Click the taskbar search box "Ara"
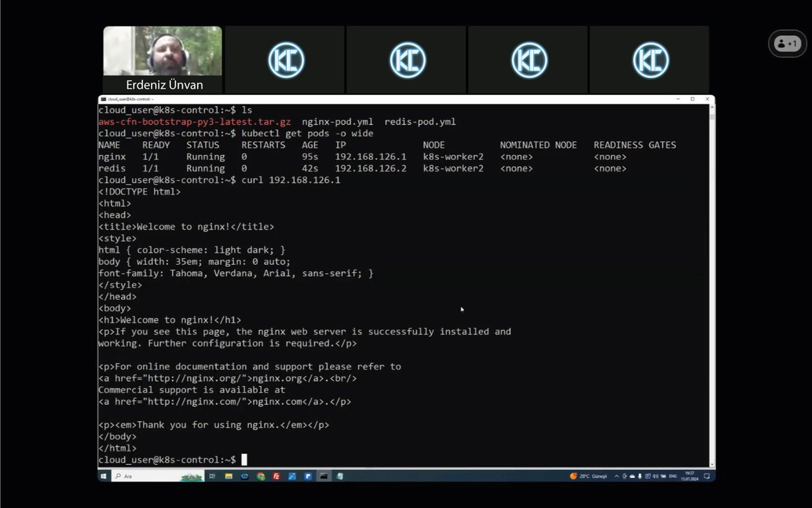 click(158, 477)
